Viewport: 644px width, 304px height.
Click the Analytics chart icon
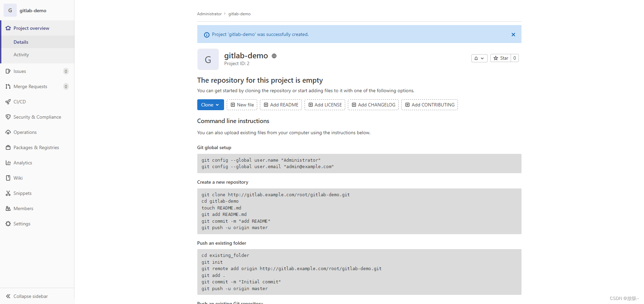(8, 163)
